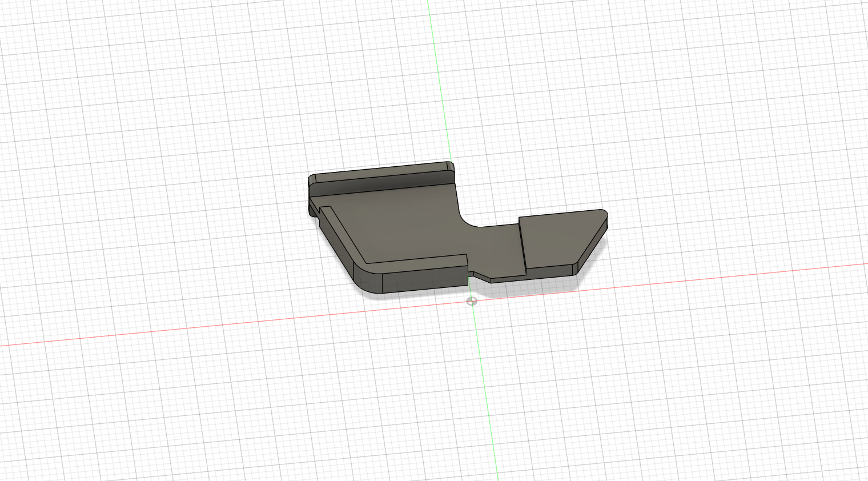
Task: Select the origin point marker on the grid
Action: pos(472,301)
